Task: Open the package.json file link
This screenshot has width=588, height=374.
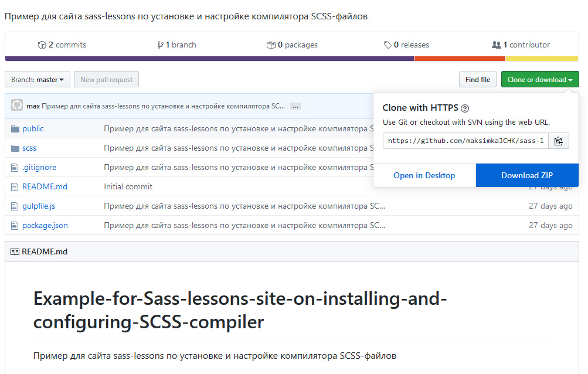Action: point(45,226)
